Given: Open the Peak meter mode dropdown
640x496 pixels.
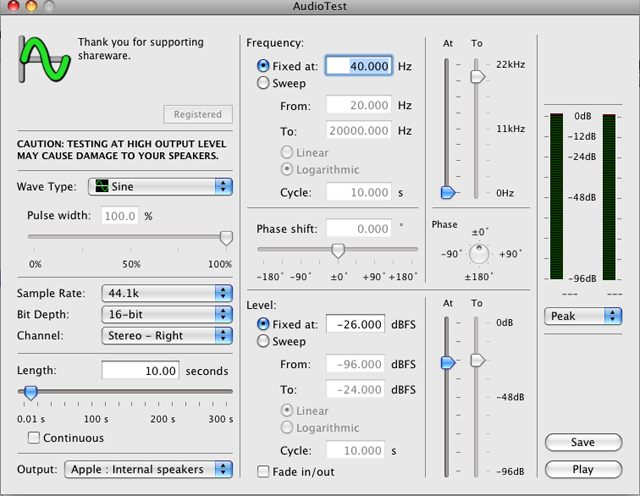Looking at the screenshot, I should coord(583,316).
